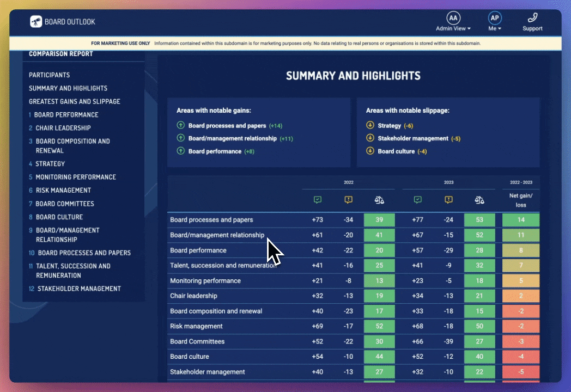Click the 2023 yellow exclamation column icon

click(448, 200)
